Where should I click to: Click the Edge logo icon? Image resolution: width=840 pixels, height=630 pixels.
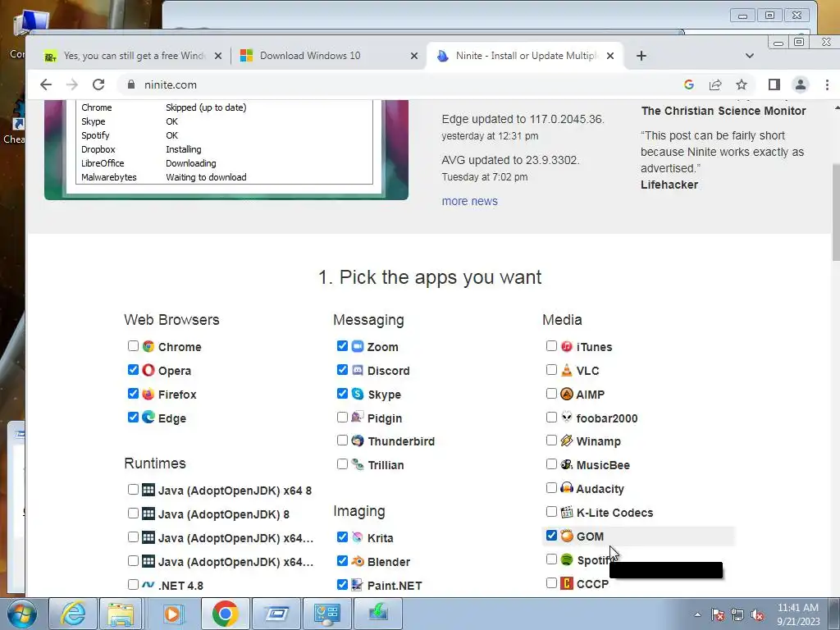click(x=148, y=418)
